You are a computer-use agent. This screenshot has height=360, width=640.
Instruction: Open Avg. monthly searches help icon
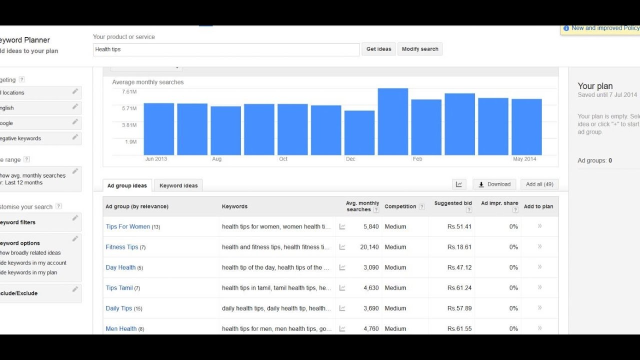click(x=376, y=210)
